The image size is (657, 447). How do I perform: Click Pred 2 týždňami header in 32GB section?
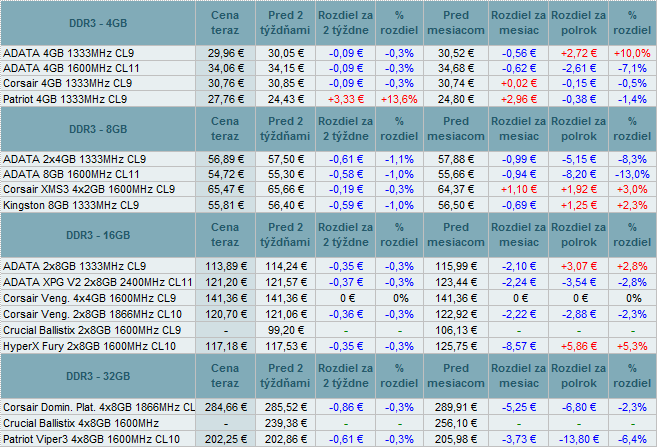click(x=285, y=376)
